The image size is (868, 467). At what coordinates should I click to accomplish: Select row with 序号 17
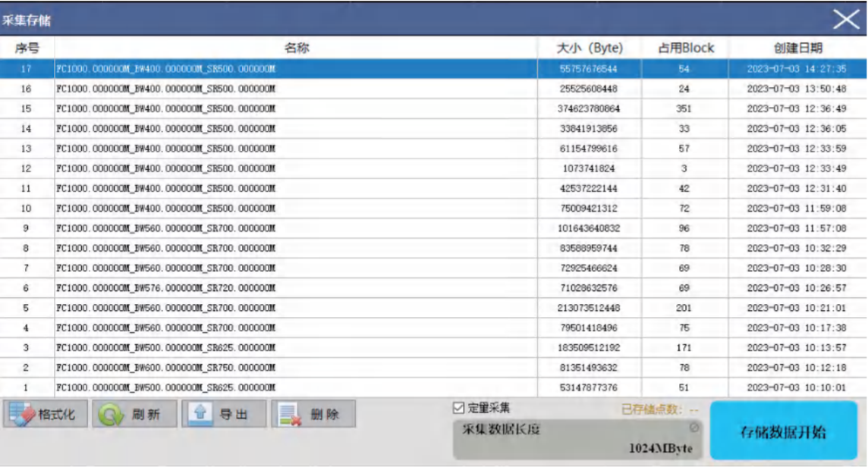pos(433,69)
